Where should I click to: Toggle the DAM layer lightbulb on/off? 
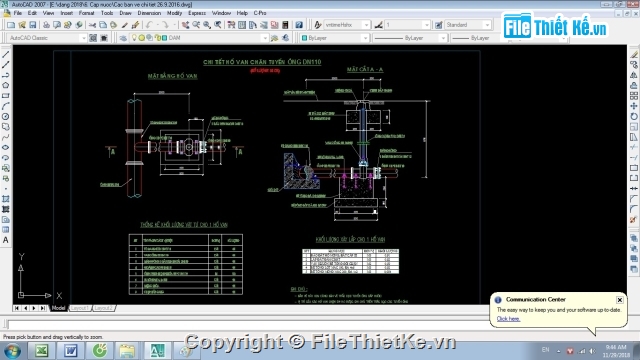point(134,38)
